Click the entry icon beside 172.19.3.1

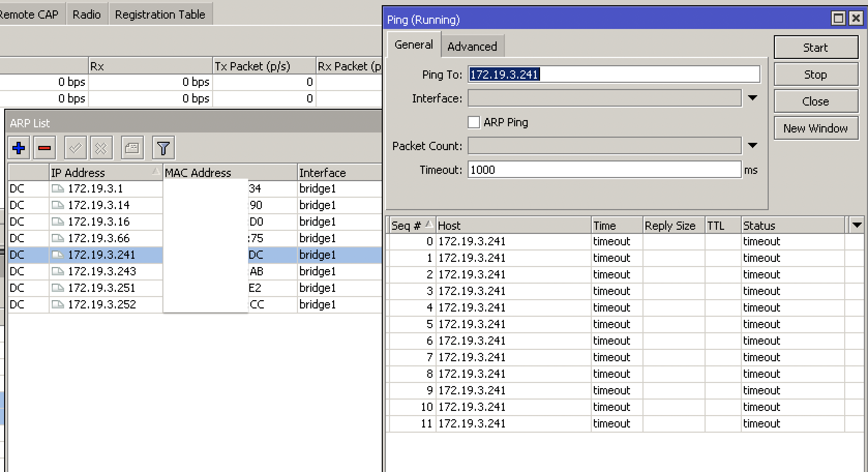tap(58, 188)
